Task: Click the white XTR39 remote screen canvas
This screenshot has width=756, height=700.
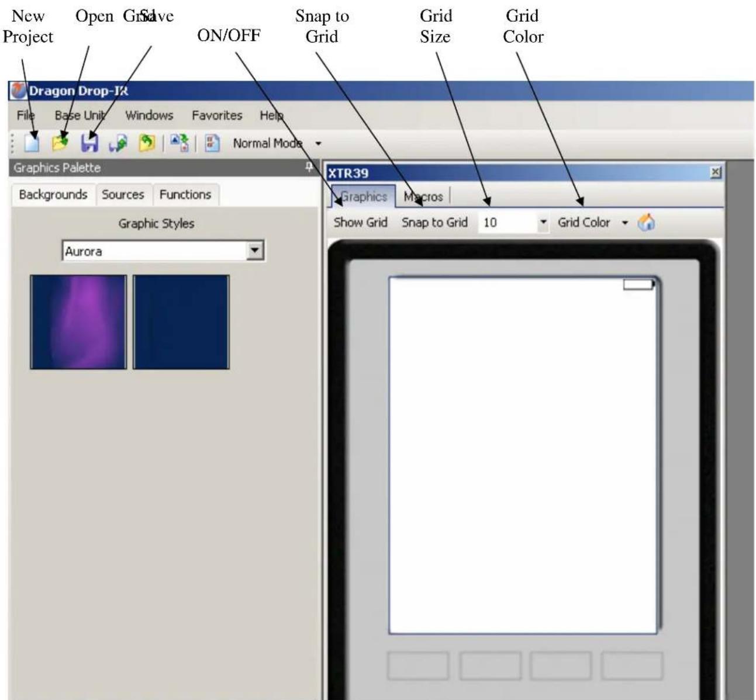Action: click(523, 455)
